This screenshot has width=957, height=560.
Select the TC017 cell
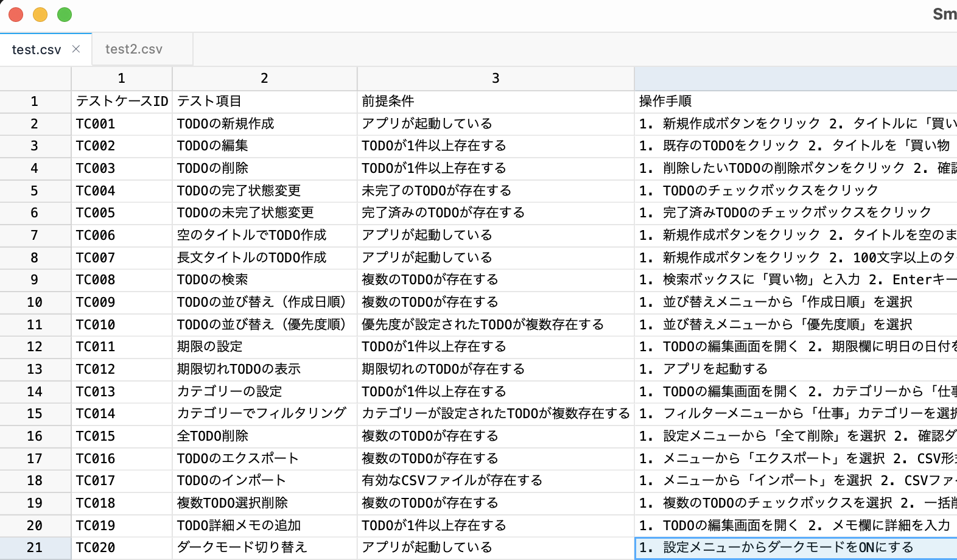tap(122, 481)
